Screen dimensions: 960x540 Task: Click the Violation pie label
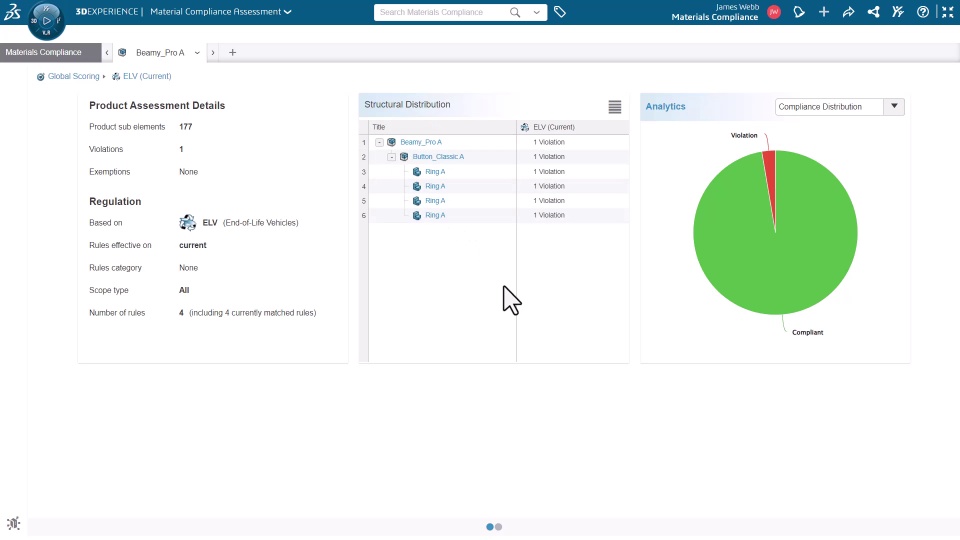click(x=744, y=135)
